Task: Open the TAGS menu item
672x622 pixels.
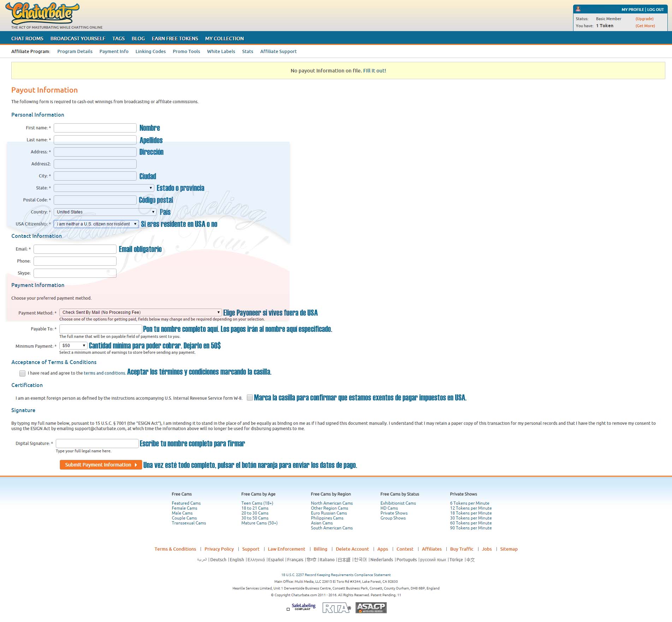Action: (118, 39)
